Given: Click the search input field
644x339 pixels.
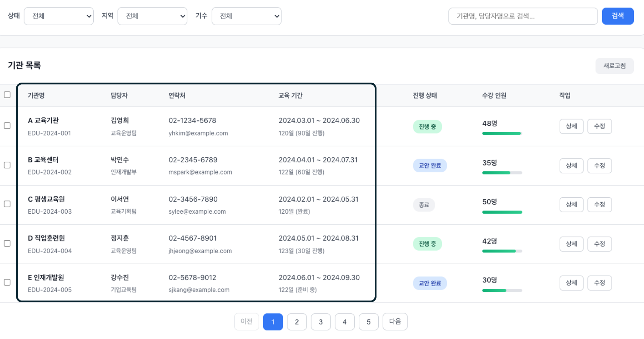Looking at the screenshot, I should 523,16.
